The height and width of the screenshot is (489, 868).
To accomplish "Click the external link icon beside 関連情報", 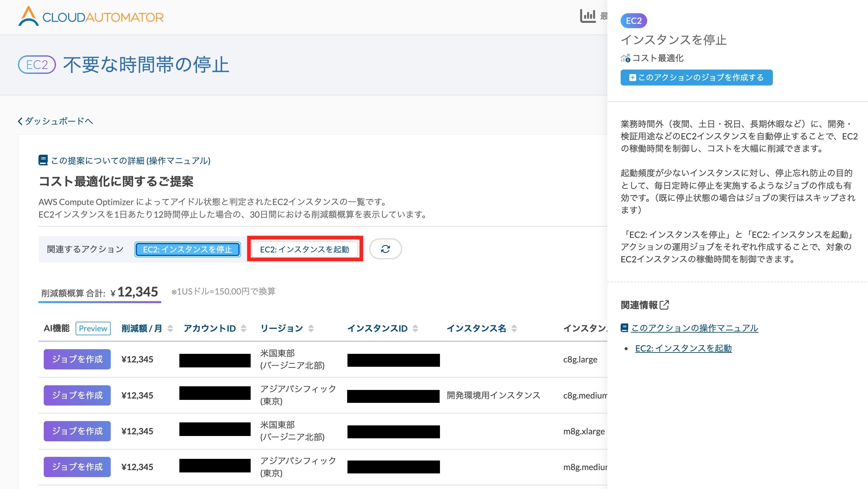I will [664, 305].
